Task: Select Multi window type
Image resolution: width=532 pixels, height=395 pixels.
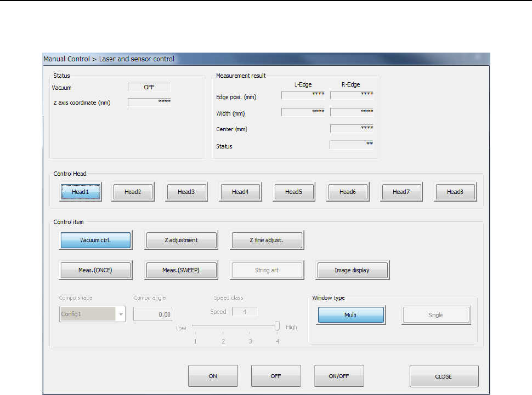Action: [352, 315]
